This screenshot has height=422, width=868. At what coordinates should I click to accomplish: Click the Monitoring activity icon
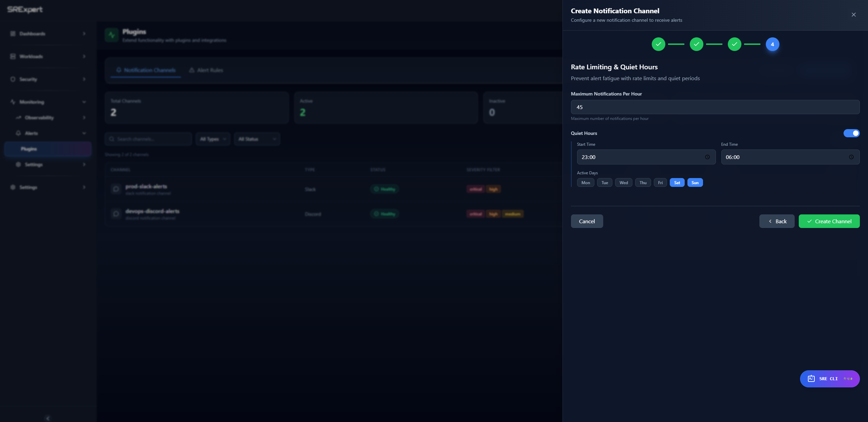[12, 102]
